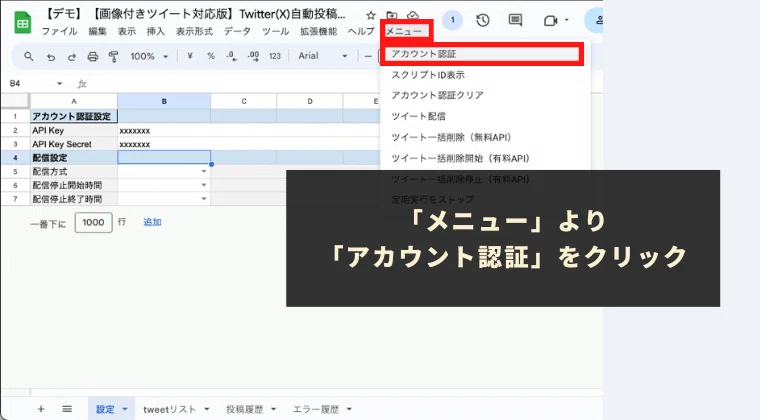The image size is (760, 420).
Task: Select アカウント認証クリア menu item
Action: 485,95
